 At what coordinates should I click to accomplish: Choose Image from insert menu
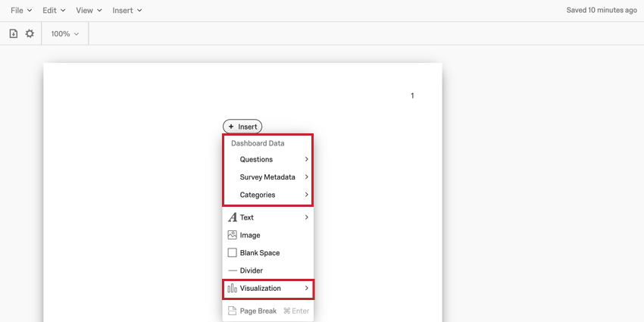(267, 235)
